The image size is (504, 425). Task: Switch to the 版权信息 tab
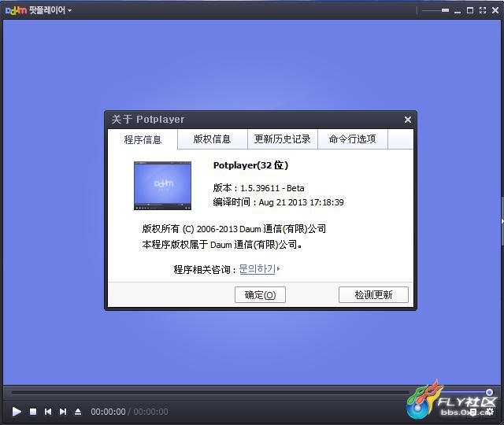pyautogui.click(x=212, y=139)
